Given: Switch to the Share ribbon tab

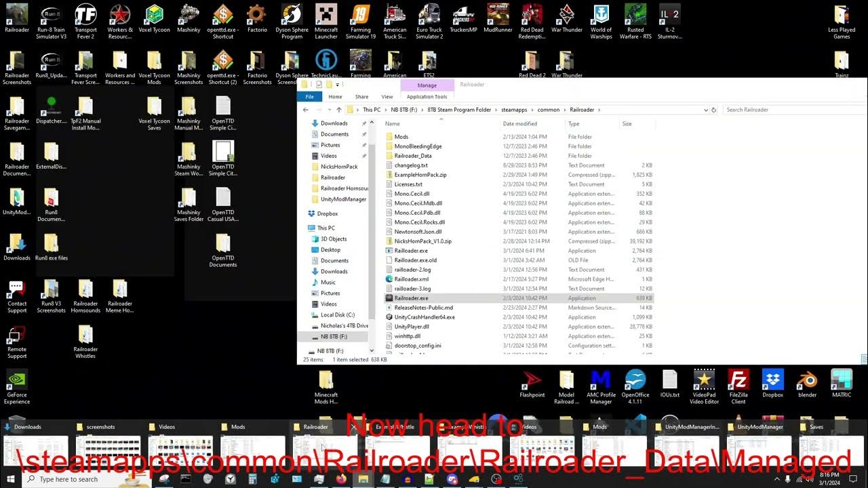Looking at the screenshot, I should (x=362, y=97).
